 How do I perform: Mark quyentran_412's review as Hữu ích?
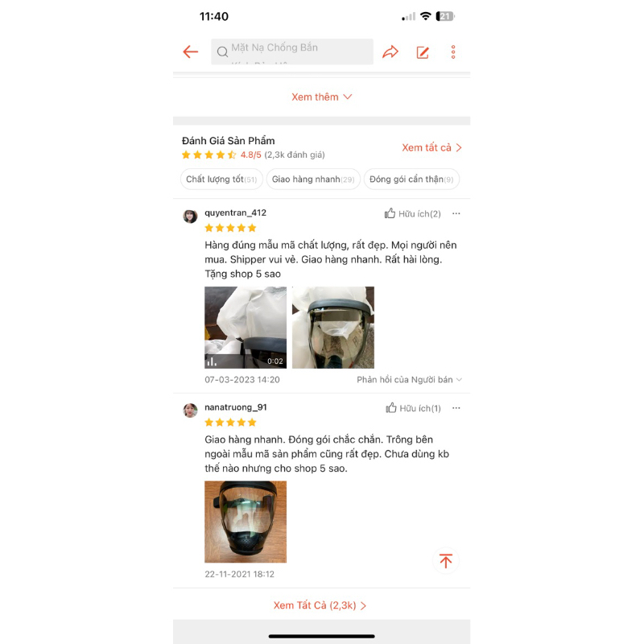412,213
